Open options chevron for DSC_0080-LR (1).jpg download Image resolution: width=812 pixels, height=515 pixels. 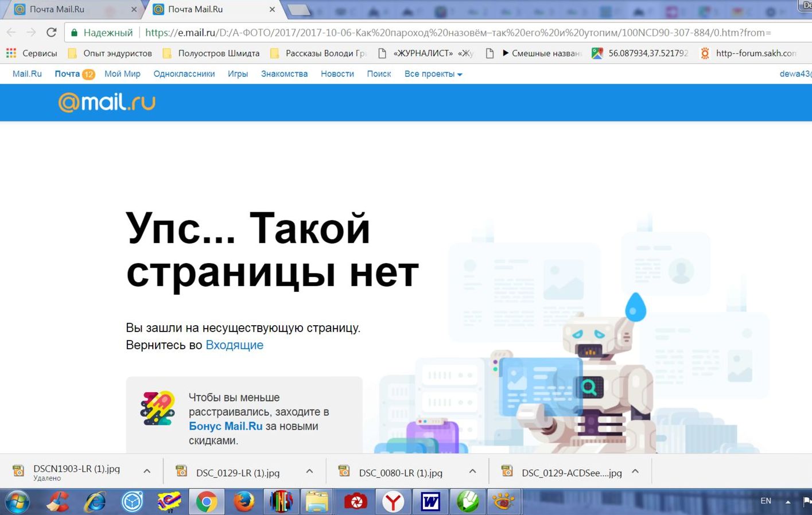coord(473,471)
